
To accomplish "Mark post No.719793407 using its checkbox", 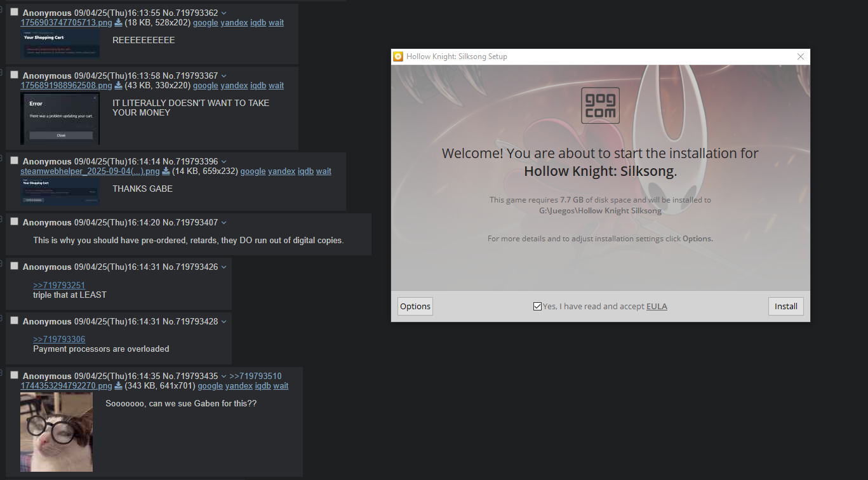I will click(x=14, y=222).
